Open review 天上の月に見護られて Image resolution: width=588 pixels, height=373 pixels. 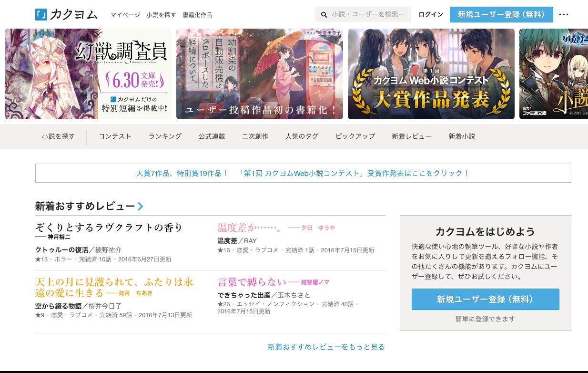[114, 287]
